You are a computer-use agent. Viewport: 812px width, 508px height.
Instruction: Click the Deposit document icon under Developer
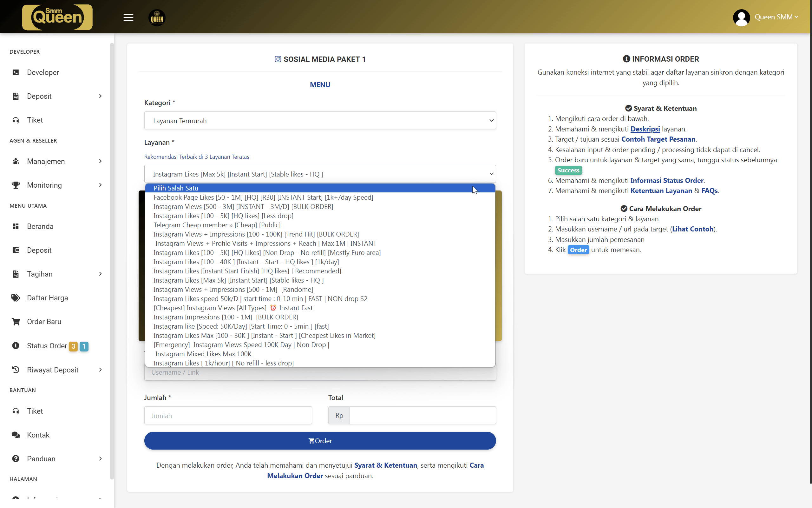pyautogui.click(x=16, y=96)
